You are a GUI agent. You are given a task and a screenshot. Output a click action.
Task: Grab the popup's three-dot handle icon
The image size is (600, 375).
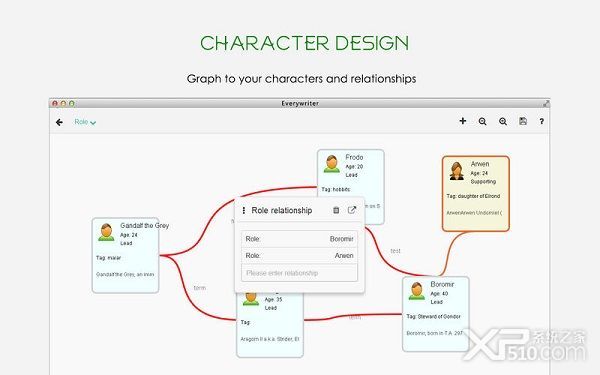click(243, 210)
